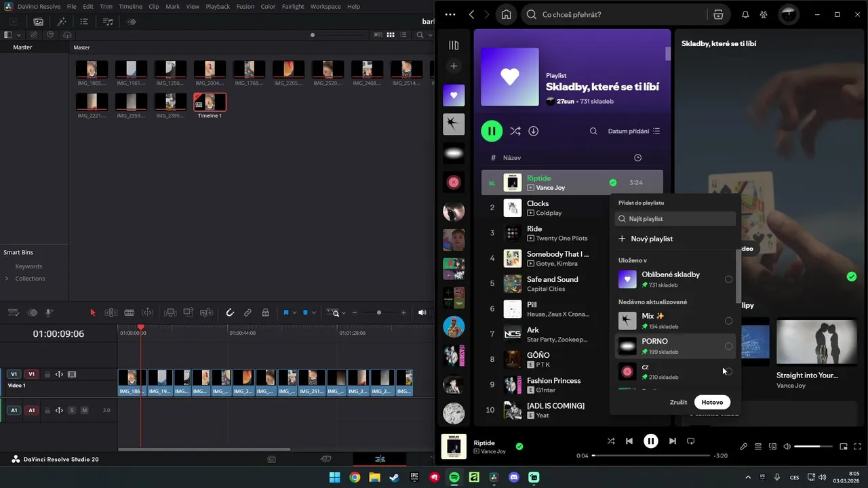Open the Fairlight menu
Image resolution: width=868 pixels, height=488 pixels.
pos(293,6)
